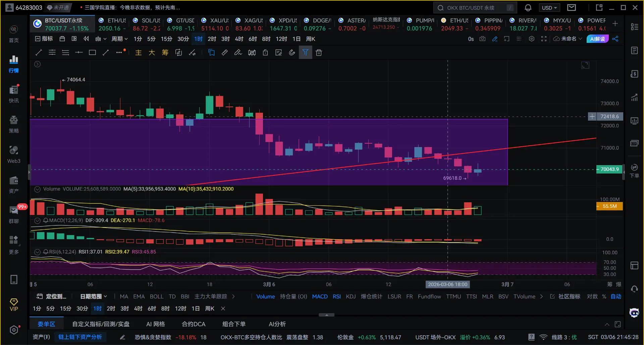Expand the USD currency selector
Screen dimensions: 644x345
pyautogui.click(x=549, y=8)
